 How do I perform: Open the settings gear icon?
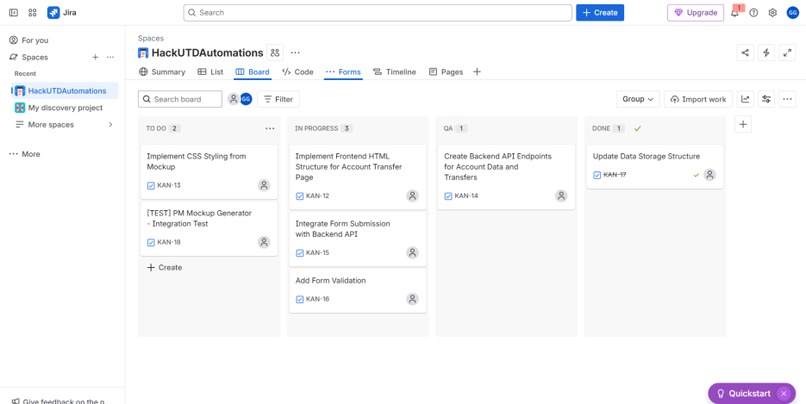773,13
